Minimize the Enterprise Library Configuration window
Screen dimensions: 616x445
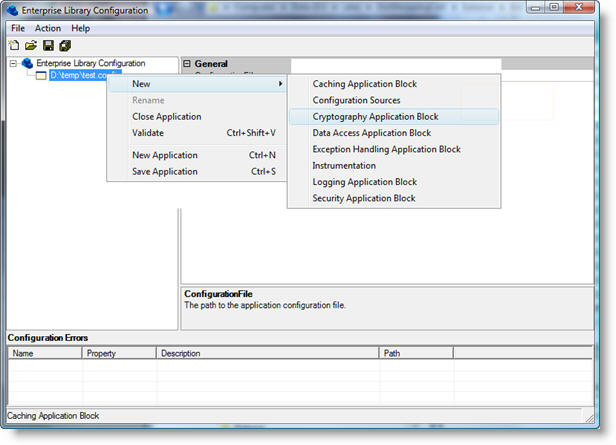point(535,7)
